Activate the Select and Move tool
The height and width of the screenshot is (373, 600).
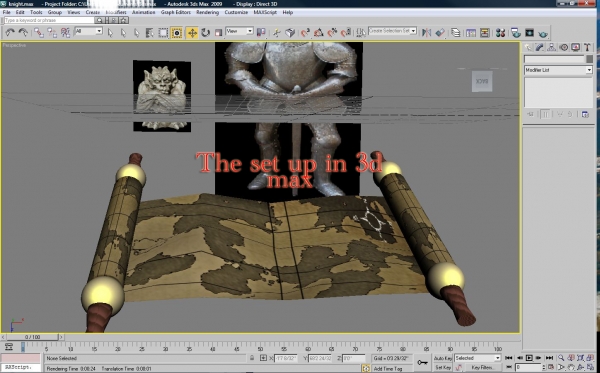point(192,33)
